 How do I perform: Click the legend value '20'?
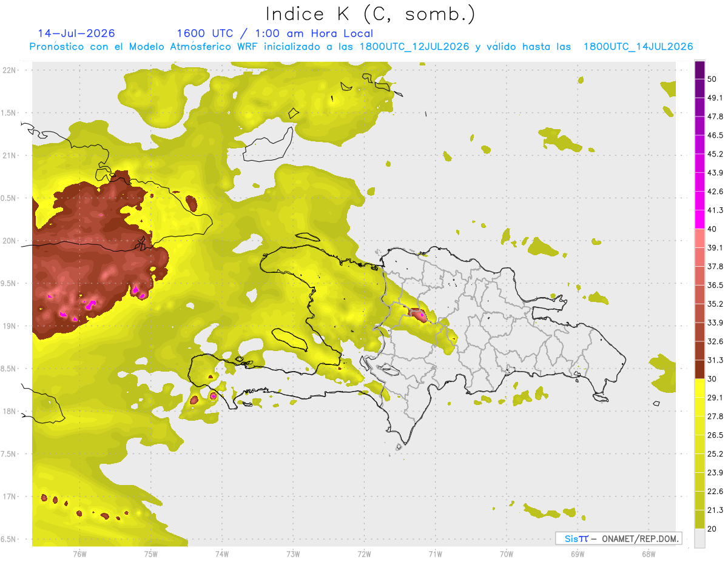point(712,529)
